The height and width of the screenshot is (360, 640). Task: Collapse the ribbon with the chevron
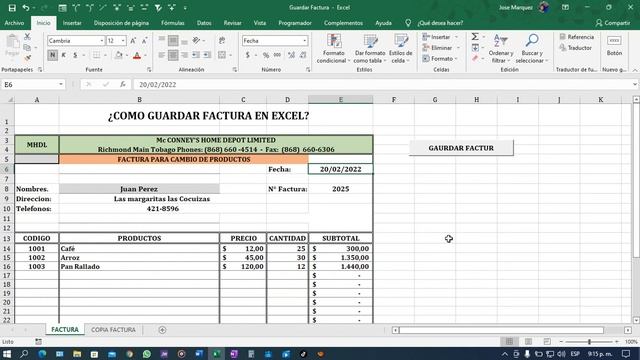tap(635, 70)
